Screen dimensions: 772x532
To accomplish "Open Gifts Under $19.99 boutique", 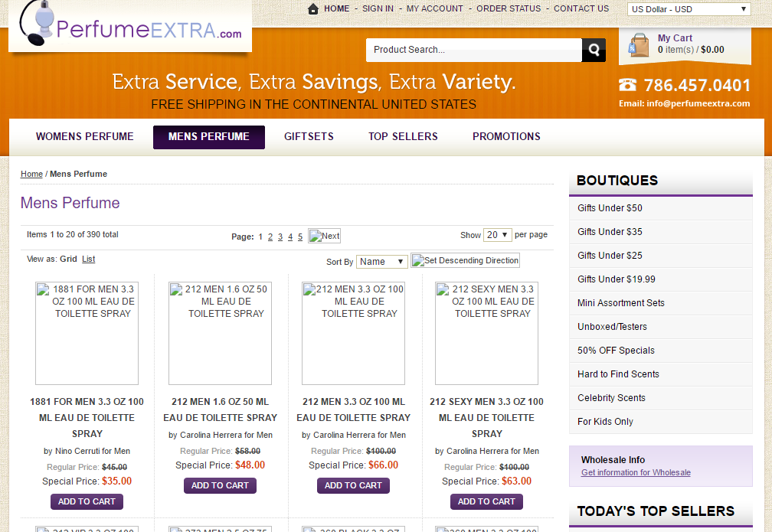I will [x=661, y=279].
